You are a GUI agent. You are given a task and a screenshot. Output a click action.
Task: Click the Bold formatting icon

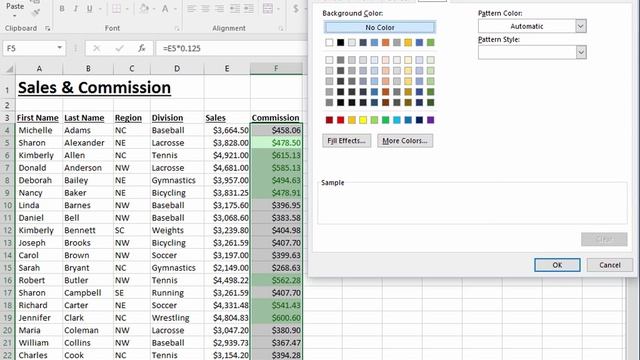click(62, 9)
